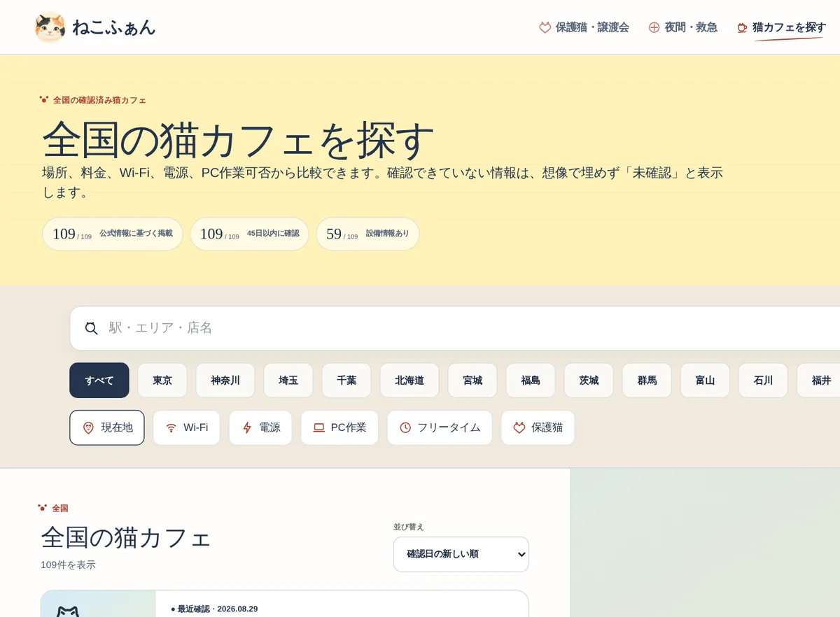This screenshot has width=840, height=617.
Task: Click the 設備情報あり stat pill
Action: click(367, 234)
